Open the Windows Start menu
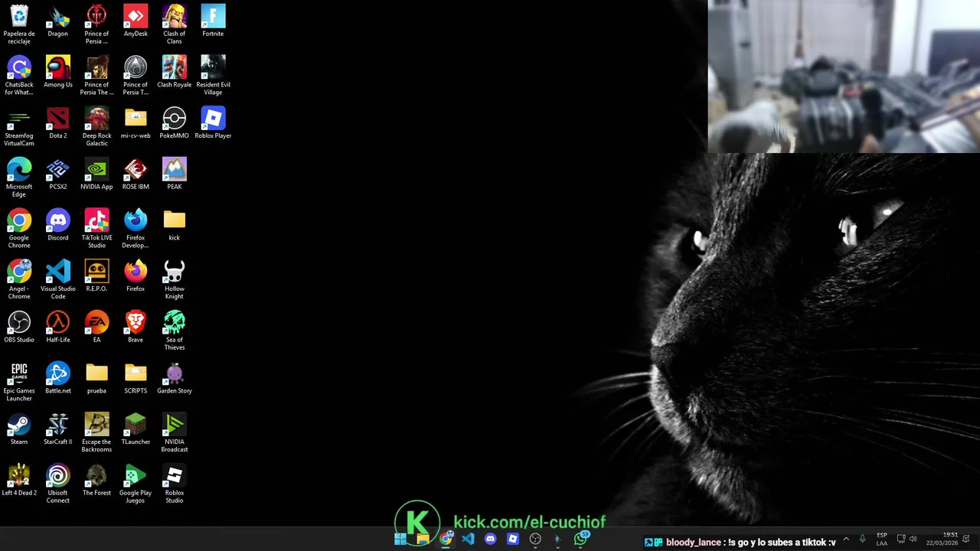 pos(400,540)
